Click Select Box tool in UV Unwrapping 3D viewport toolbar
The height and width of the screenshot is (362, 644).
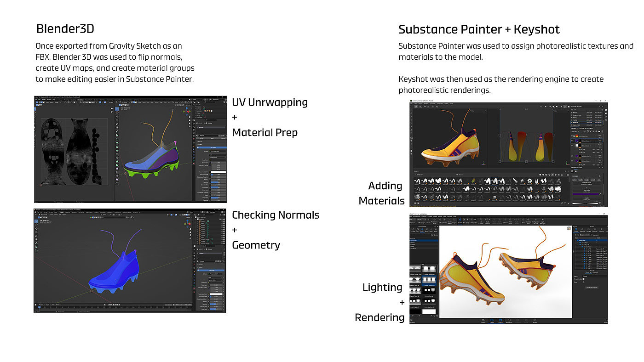(x=116, y=109)
